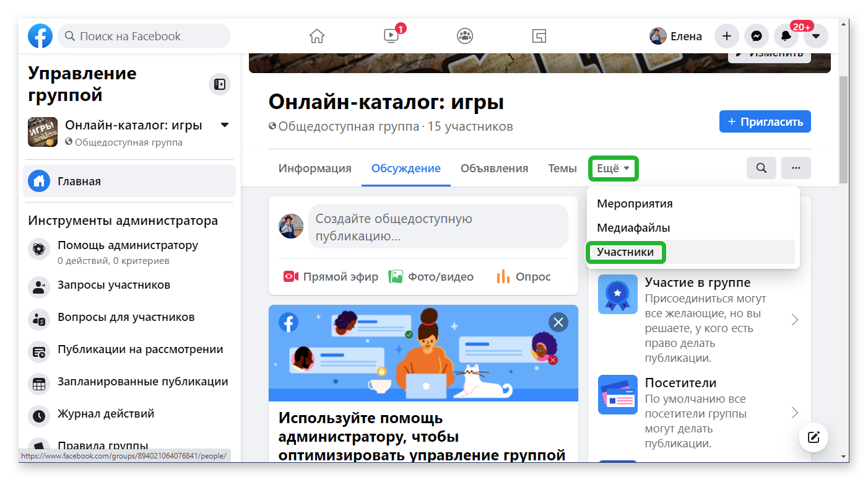Open Запросы участников in sidebar

tap(114, 285)
